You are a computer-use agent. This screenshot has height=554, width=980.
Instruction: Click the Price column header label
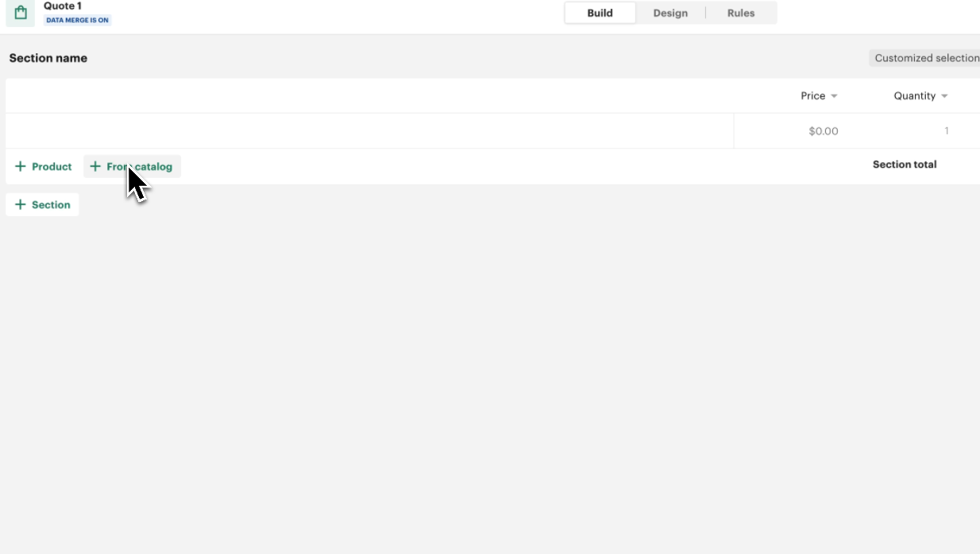(x=812, y=96)
